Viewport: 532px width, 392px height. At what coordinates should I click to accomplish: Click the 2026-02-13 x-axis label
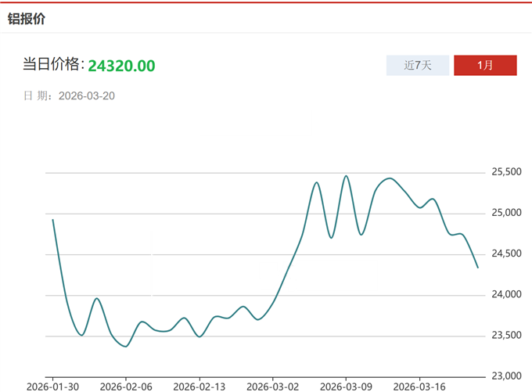199,386
